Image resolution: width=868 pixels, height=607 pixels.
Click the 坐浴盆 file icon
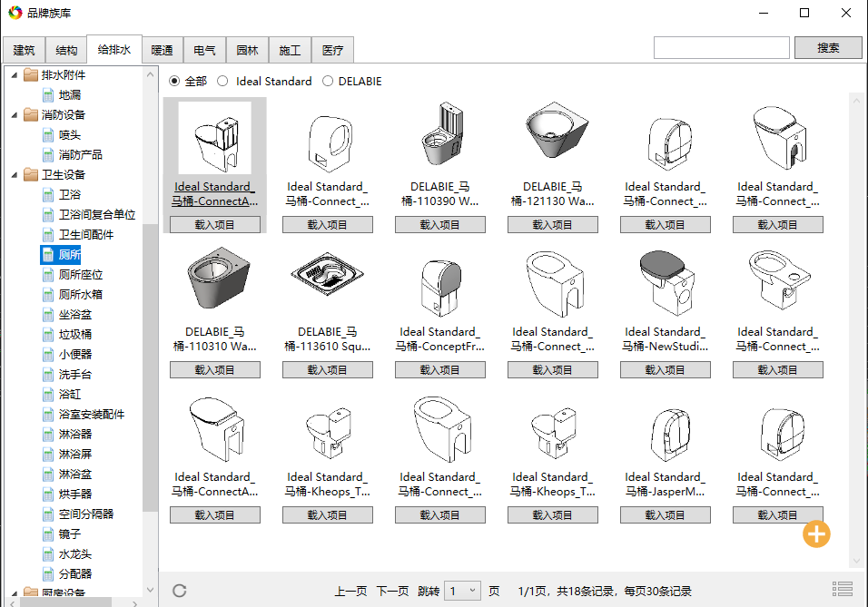click(x=48, y=315)
